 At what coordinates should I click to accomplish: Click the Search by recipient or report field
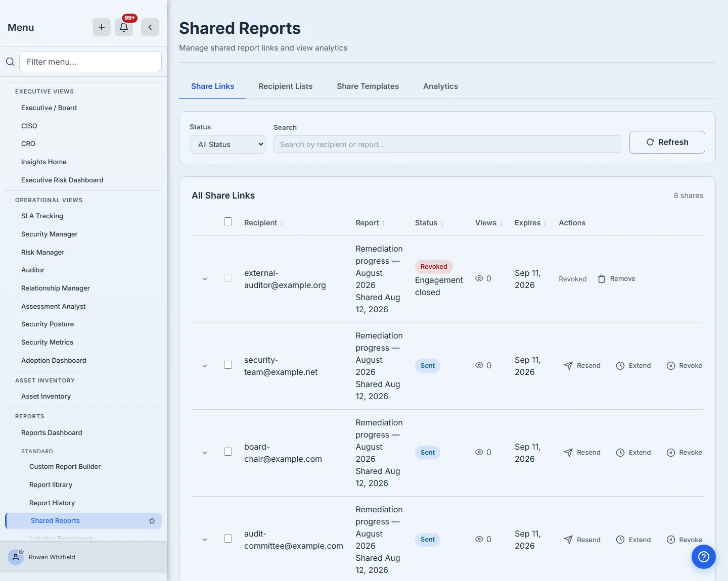point(447,144)
